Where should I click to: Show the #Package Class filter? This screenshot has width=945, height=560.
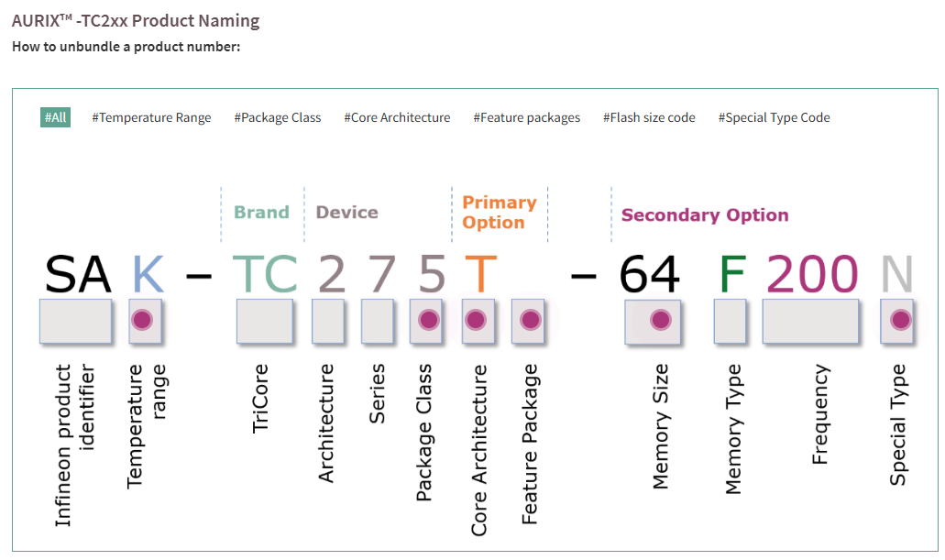(278, 117)
